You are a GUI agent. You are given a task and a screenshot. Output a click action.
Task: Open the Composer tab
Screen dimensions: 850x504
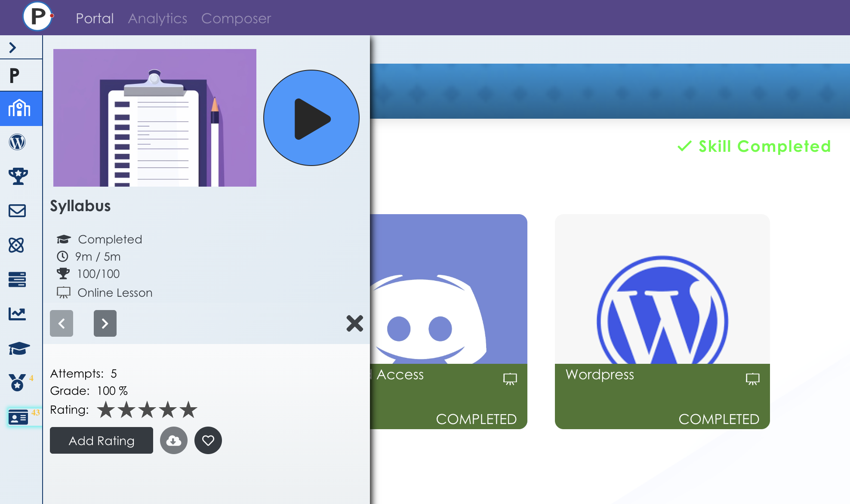pos(236,18)
